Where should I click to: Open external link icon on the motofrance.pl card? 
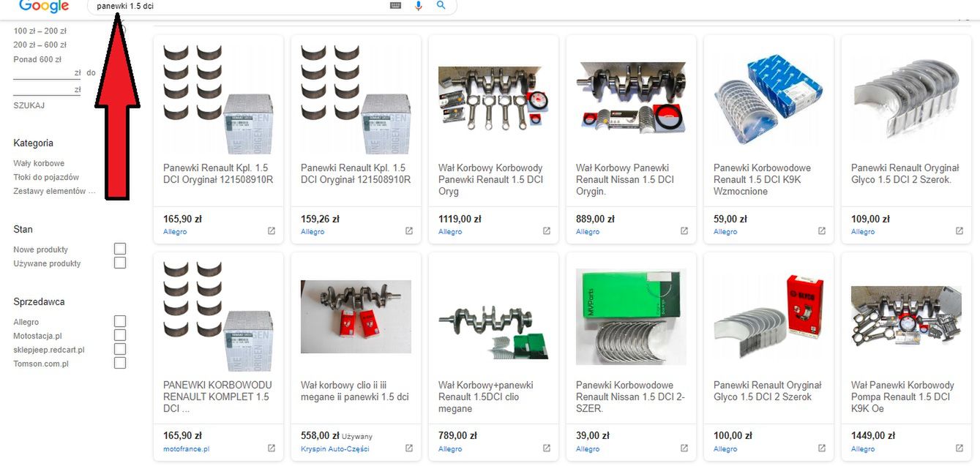272,448
